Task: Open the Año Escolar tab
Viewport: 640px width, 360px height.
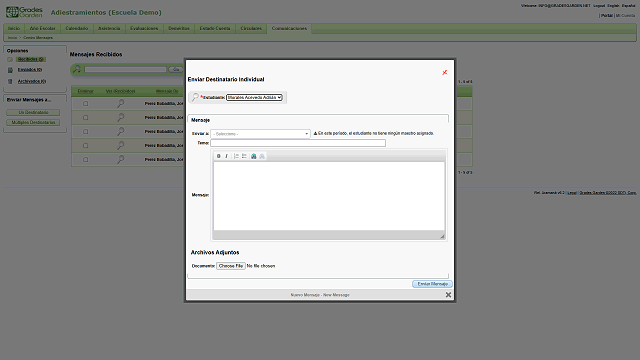Action: point(42,28)
